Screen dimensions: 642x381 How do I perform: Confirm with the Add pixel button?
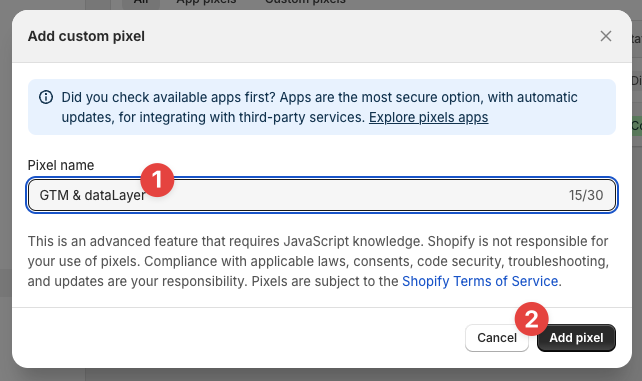[576, 338]
